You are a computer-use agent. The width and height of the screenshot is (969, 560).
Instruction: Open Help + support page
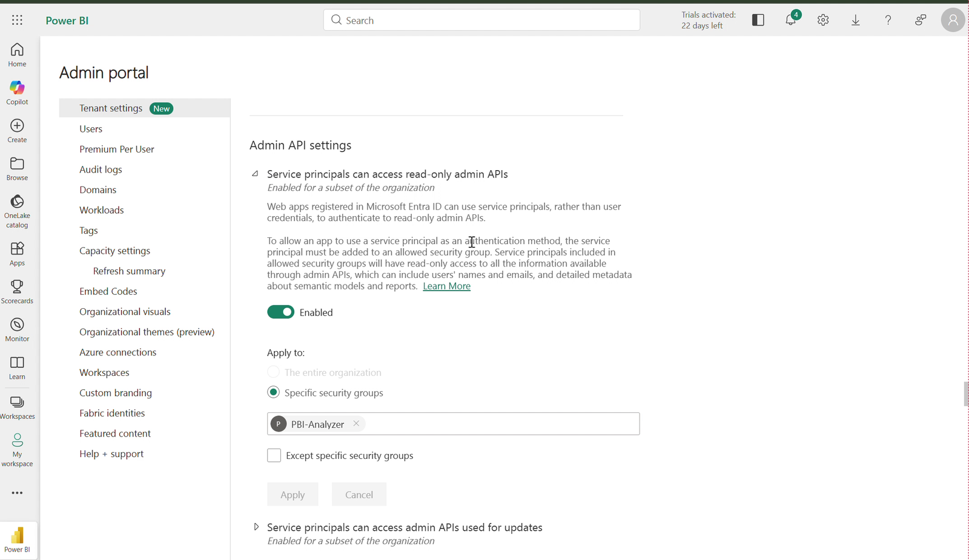coord(111,454)
